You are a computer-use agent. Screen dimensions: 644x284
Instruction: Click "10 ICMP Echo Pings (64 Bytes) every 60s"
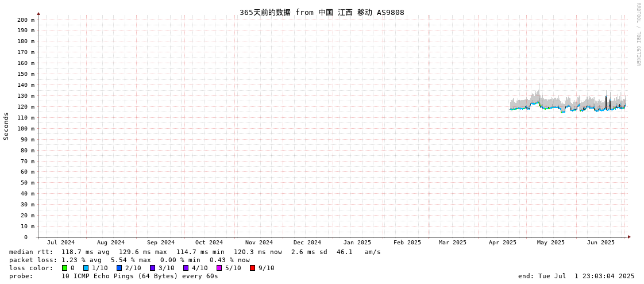[140, 276]
